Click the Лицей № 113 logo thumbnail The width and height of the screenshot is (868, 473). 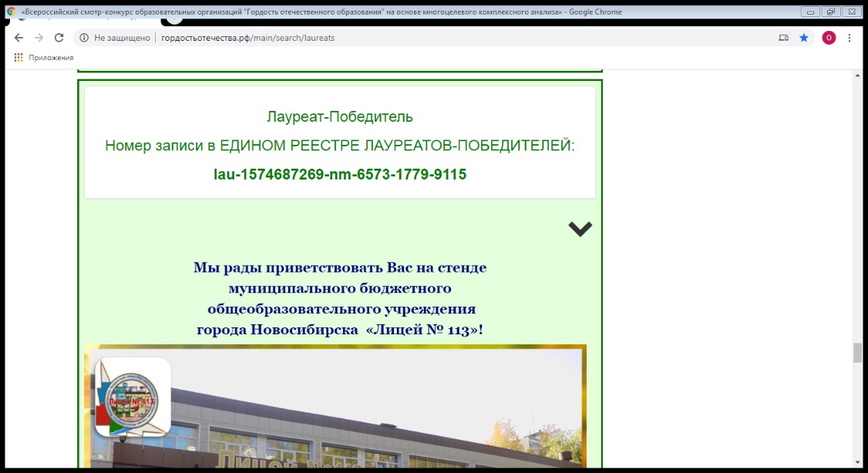[x=132, y=397]
